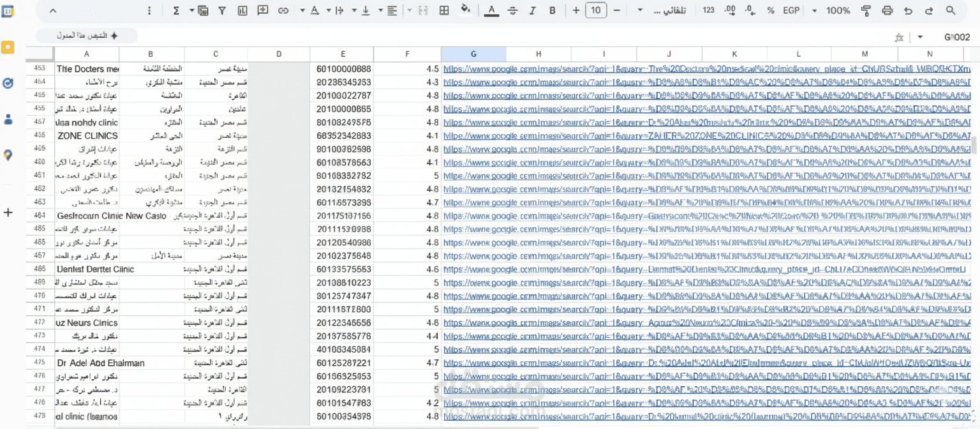Screen dimensions: 980x429
Task: Open the 123 number format menu
Action: coord(708,11)
